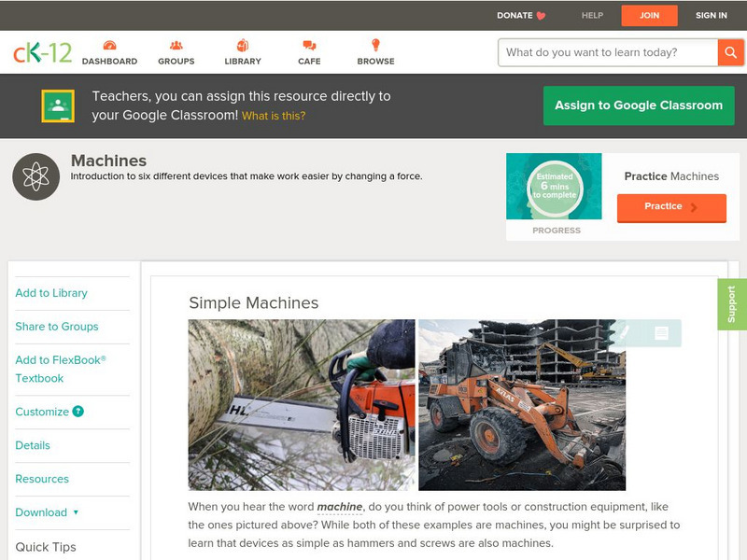Select the highlighter pen tool icon
Image resolution: width=747 pixels, height=560 pixels.
click(623, 332)
